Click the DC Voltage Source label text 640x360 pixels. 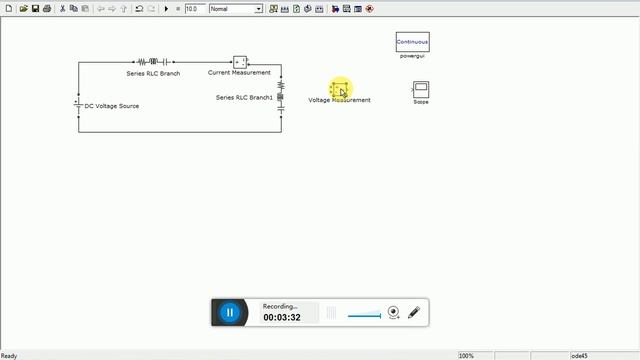coord(111,106)
